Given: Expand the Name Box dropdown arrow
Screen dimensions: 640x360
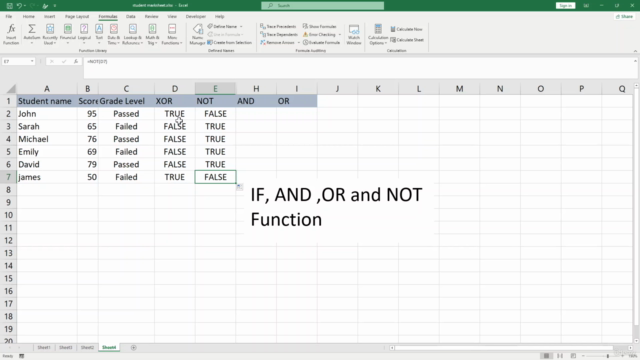Looking at the screenshot, I should [x=32, y=61].
